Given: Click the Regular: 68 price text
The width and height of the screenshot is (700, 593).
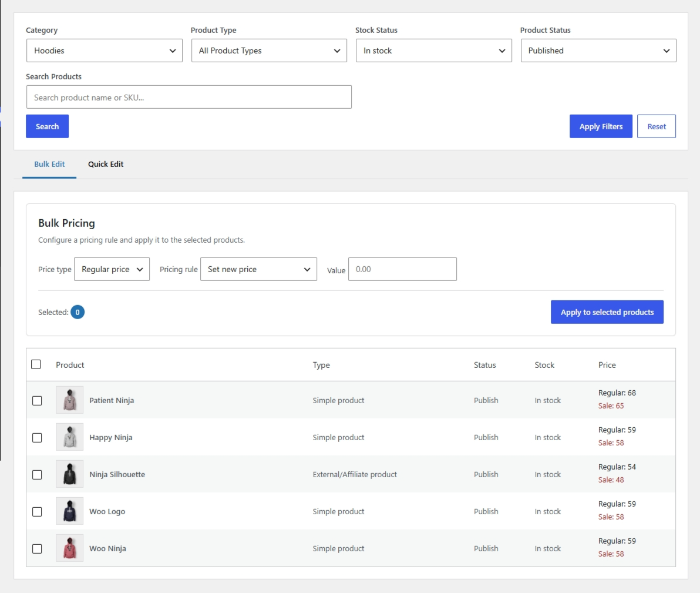Looking at the screenshot, I should [617, 393].
